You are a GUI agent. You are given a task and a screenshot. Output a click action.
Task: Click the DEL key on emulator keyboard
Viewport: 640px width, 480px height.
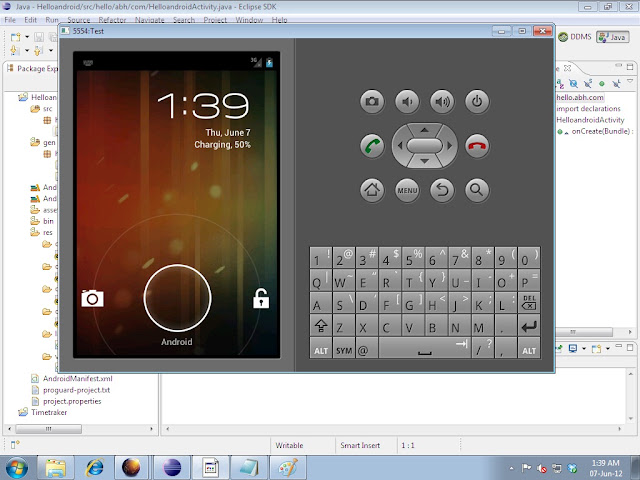(x=529, y=303)
